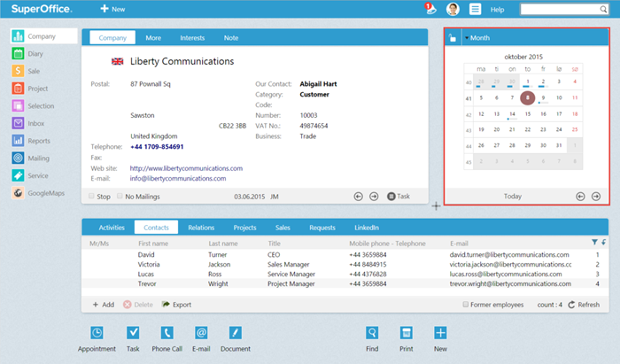Toggle the calendar panel lock icon
The width and height of the screenshot is (620, 364).
(x=453, y=38)
